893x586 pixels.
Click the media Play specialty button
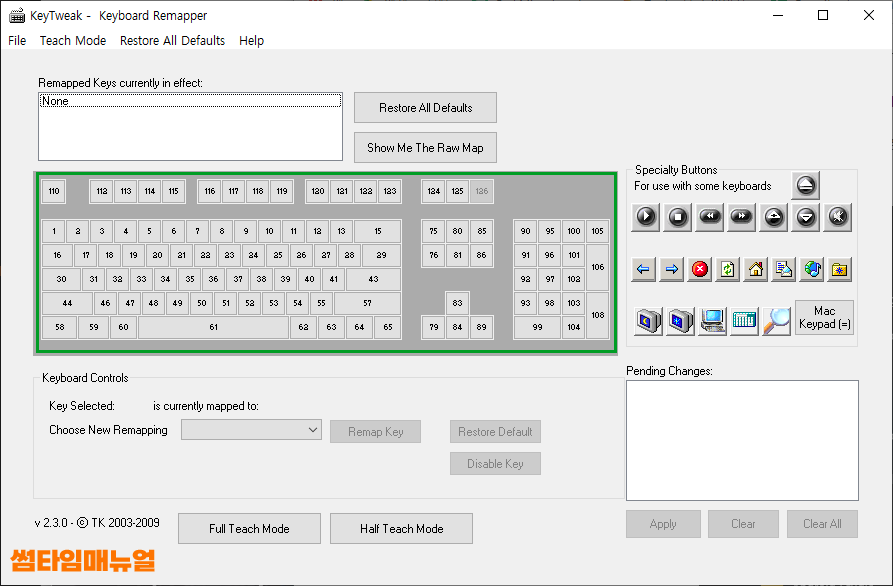(646, 217)
